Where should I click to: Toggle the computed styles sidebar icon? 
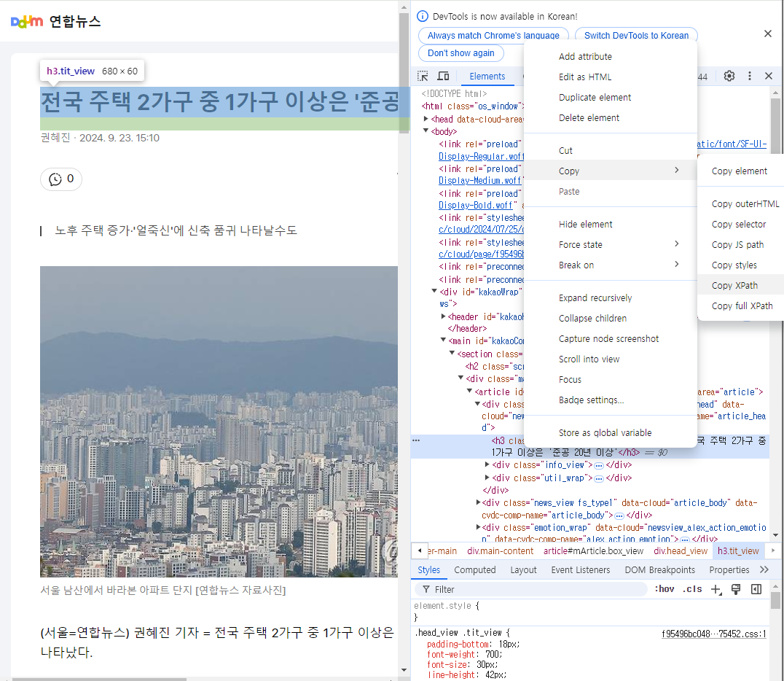756,589
